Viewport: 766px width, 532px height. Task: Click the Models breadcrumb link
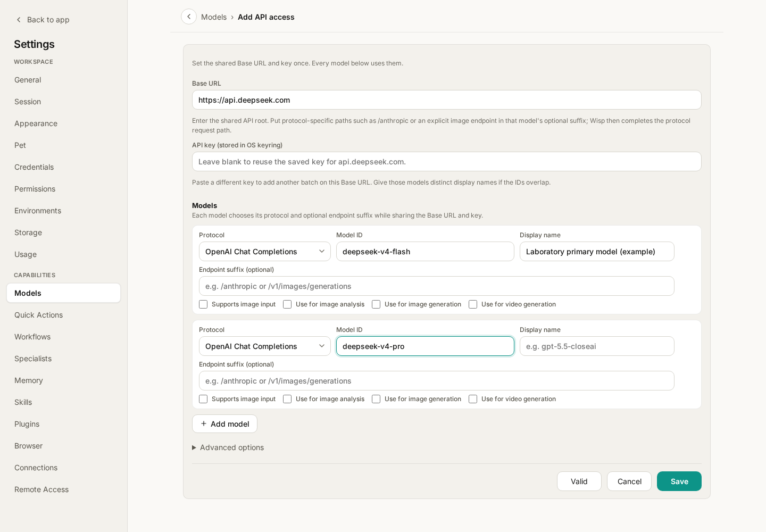tap(214, 17)
